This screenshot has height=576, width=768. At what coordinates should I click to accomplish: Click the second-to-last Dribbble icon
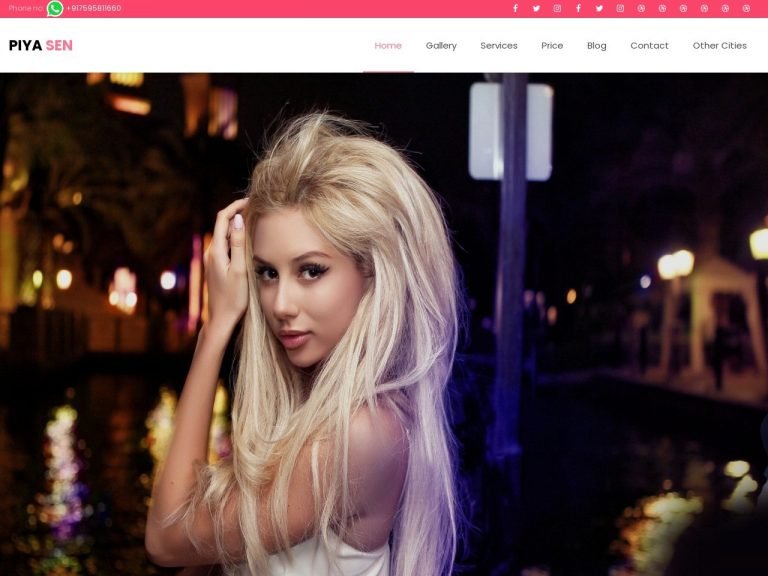tap(725, 8)
